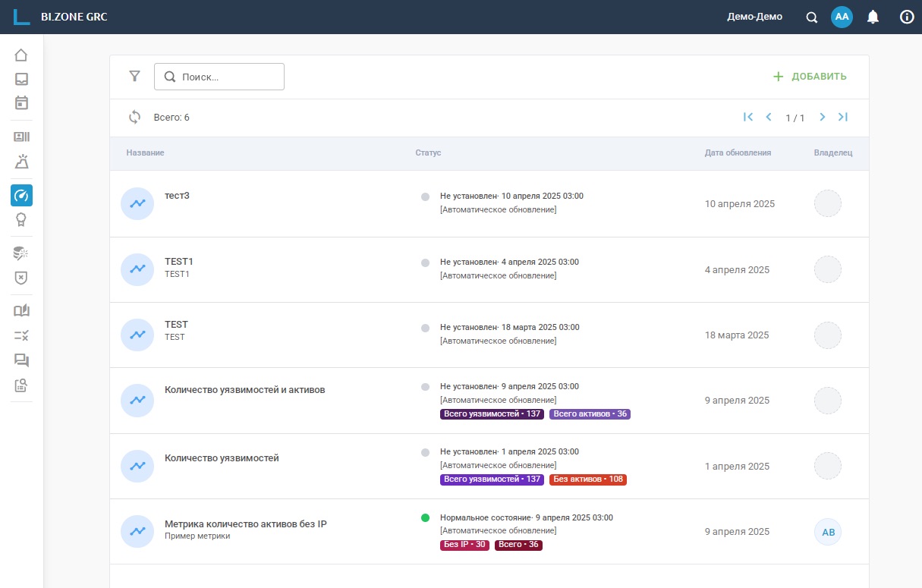Click the siren alert sidebar icon
Screen dimensions: 922x588
(x=21, y=162)
